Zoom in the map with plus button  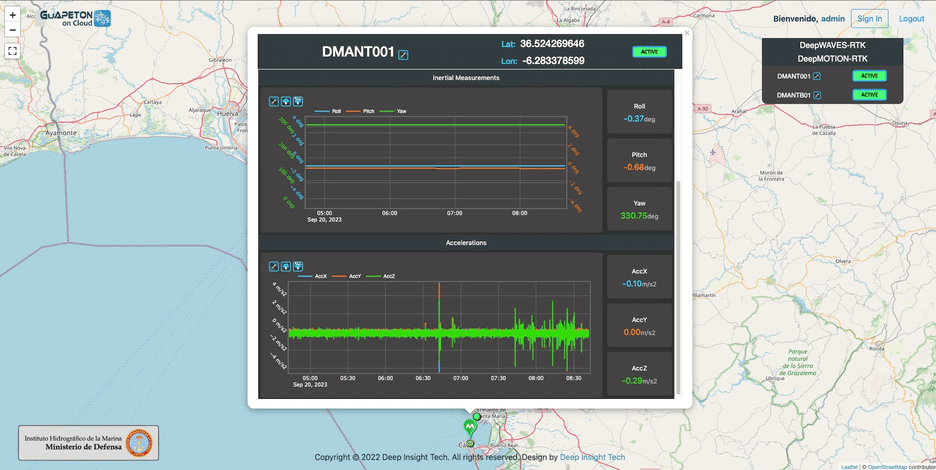pos(12,15)
